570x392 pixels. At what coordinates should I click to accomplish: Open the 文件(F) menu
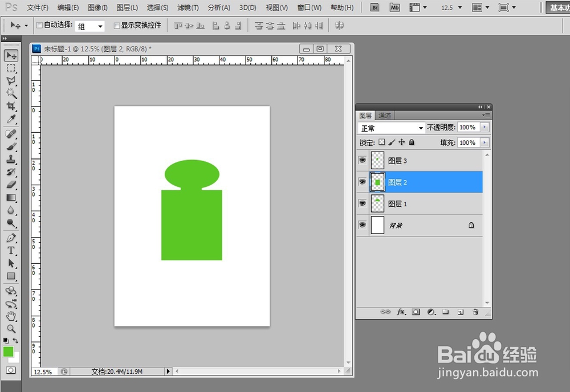click(38, 7)
